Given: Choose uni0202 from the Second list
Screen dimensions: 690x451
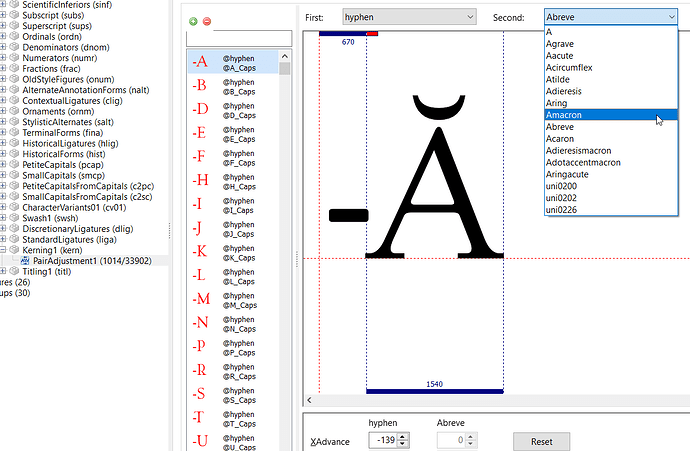Looking at the screenshot, I should coord(611,198).
